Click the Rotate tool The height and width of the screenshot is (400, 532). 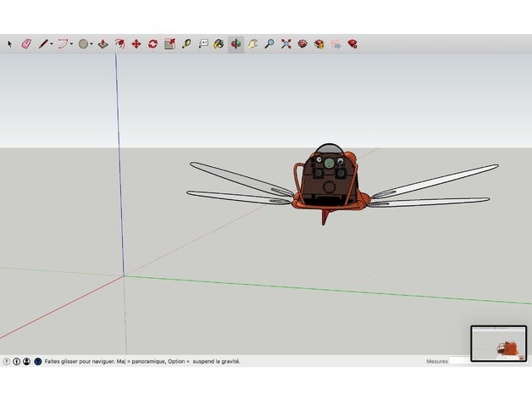pos(152,43)
